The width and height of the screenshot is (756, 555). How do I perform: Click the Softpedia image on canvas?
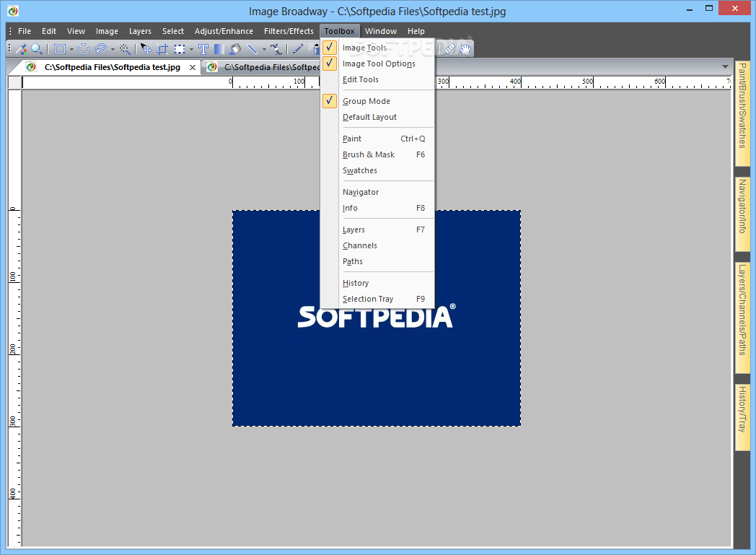(x=377, y=318)
